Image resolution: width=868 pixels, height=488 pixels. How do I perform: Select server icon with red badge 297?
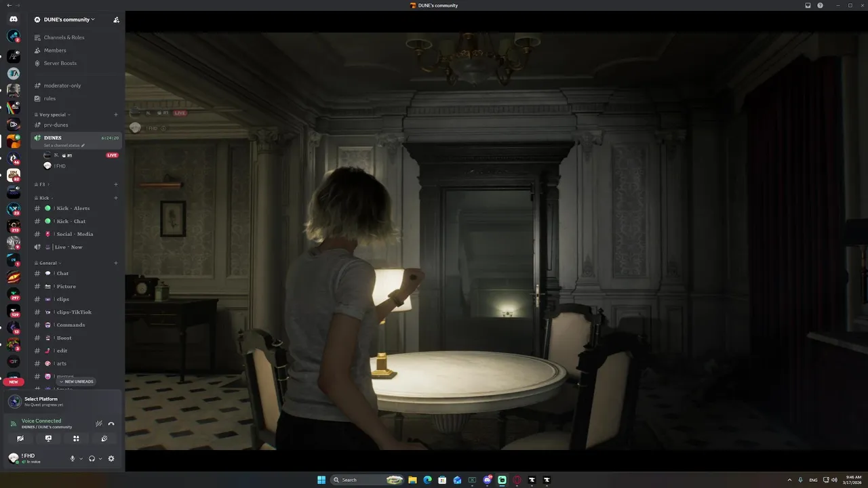pyautogui.click(x=14, y=293)
